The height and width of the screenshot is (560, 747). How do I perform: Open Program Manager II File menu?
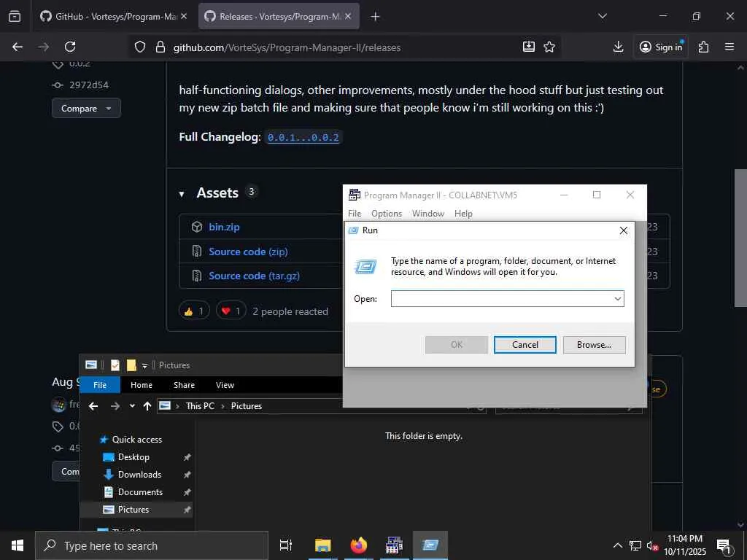click(x=355, y=214)
